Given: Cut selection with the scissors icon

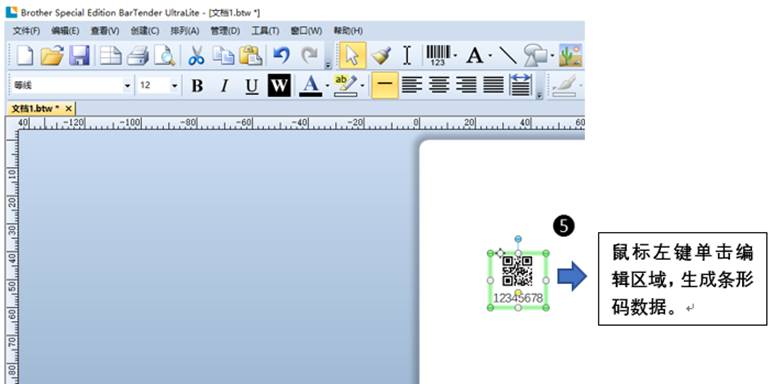Looking at the screenshot, I should pos(196,55).
